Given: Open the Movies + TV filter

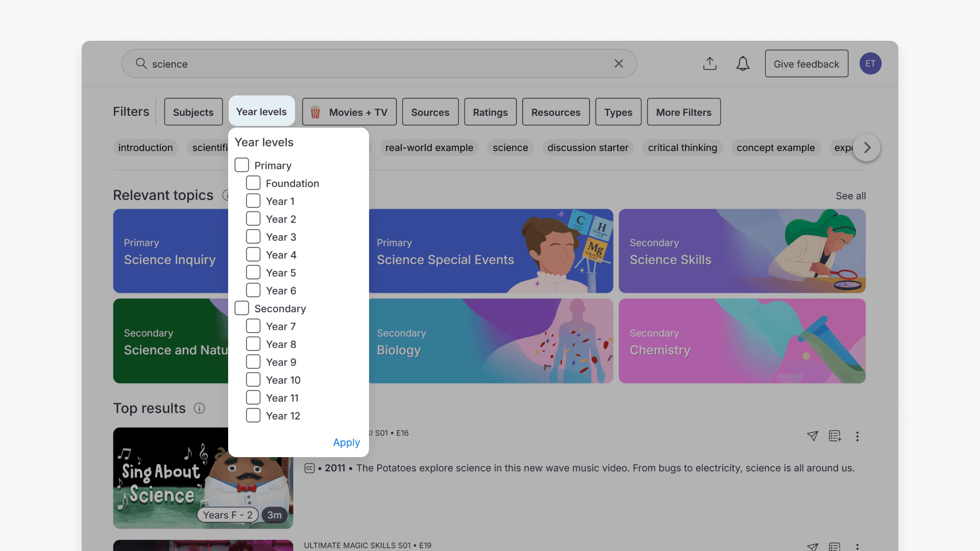Looking at the screenshot, I should click(x=349, y=112).
